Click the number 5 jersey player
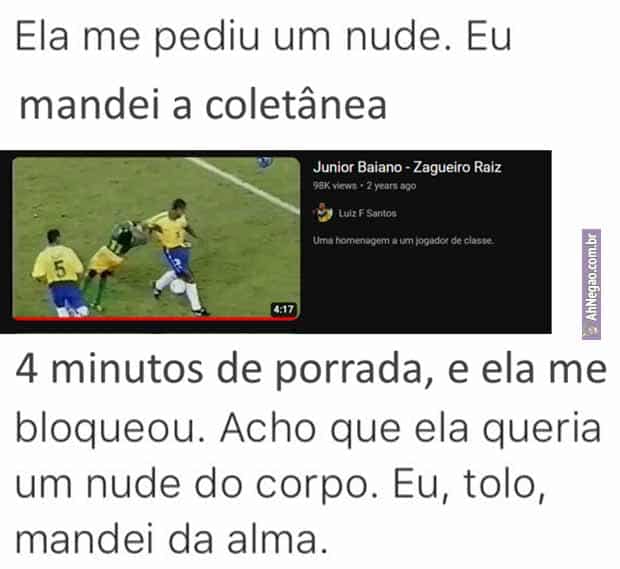The height and width of the screenshot is (569, 620). pos(60,272)
